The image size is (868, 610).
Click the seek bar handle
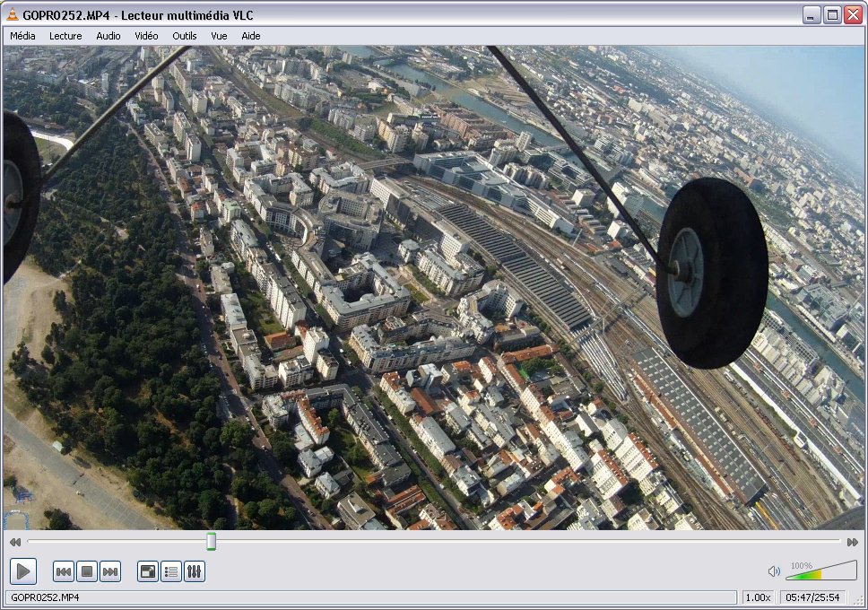pos(211,541)
